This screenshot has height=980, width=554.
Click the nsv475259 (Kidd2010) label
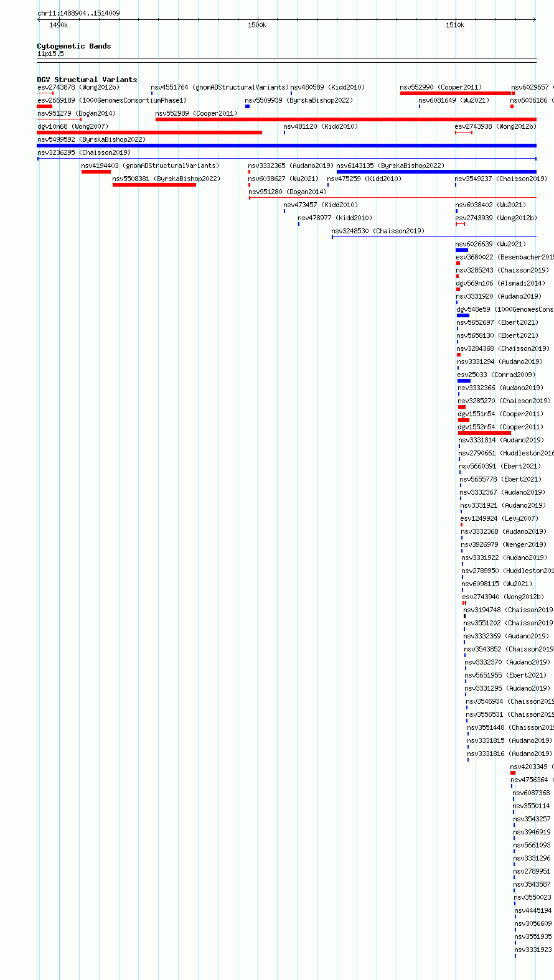(364, 179)
